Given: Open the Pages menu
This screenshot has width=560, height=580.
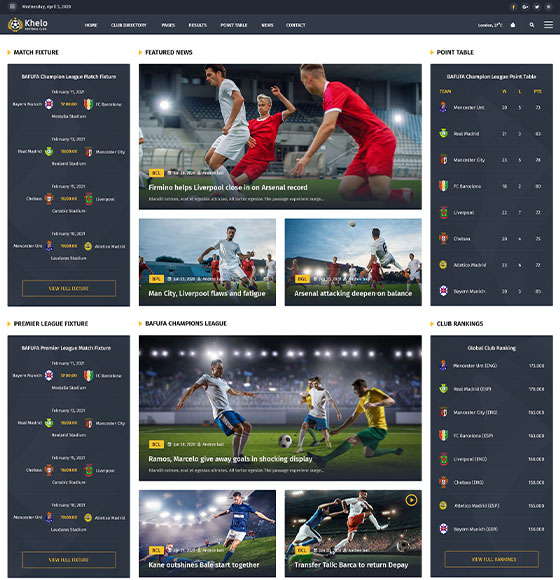Looking at the screenshot, I should (168, 25).
